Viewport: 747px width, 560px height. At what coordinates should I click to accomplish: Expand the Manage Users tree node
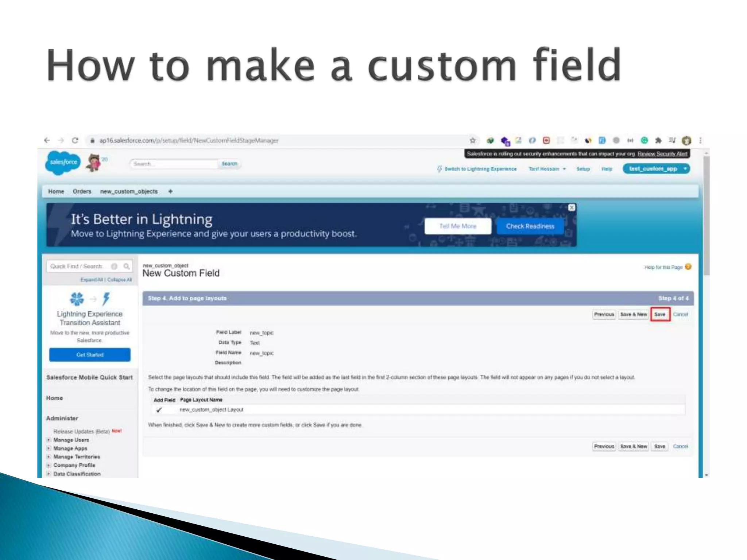pos(49,440)
